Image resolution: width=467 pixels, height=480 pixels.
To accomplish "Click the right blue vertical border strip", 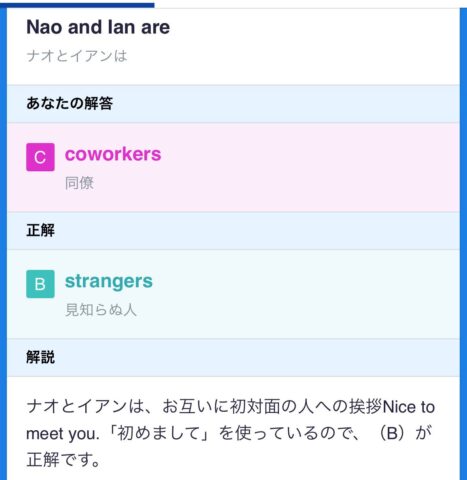I will [463, 244].
